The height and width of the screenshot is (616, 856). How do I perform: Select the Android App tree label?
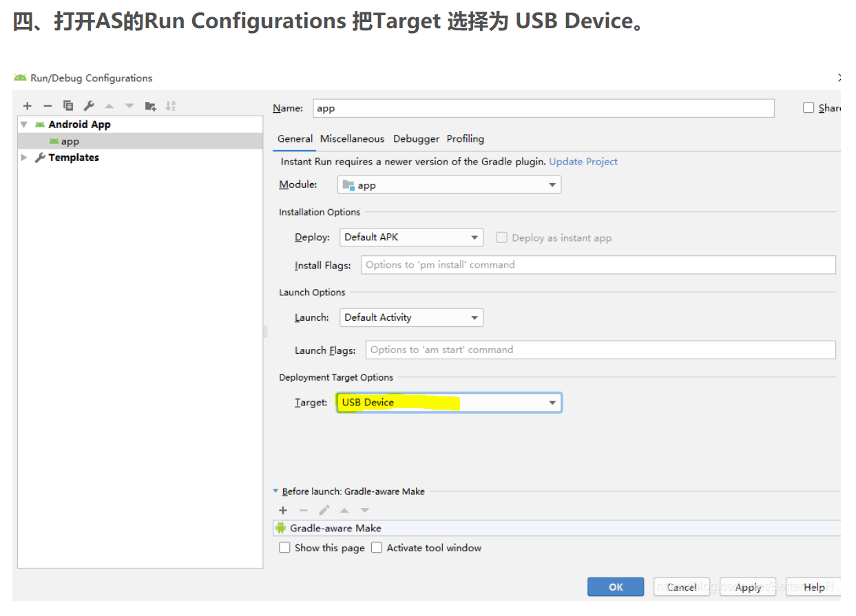pyautogui.click(x=79, y=125)
